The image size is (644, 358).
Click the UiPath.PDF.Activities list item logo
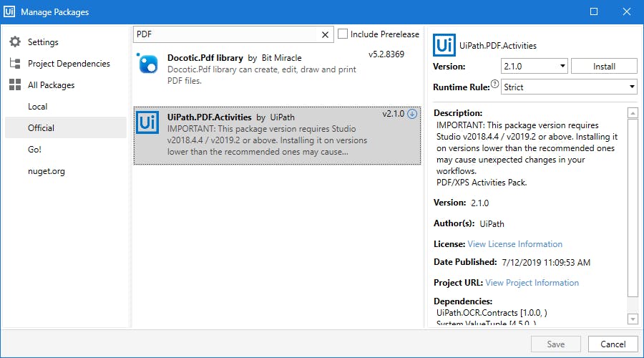point(147,122)
